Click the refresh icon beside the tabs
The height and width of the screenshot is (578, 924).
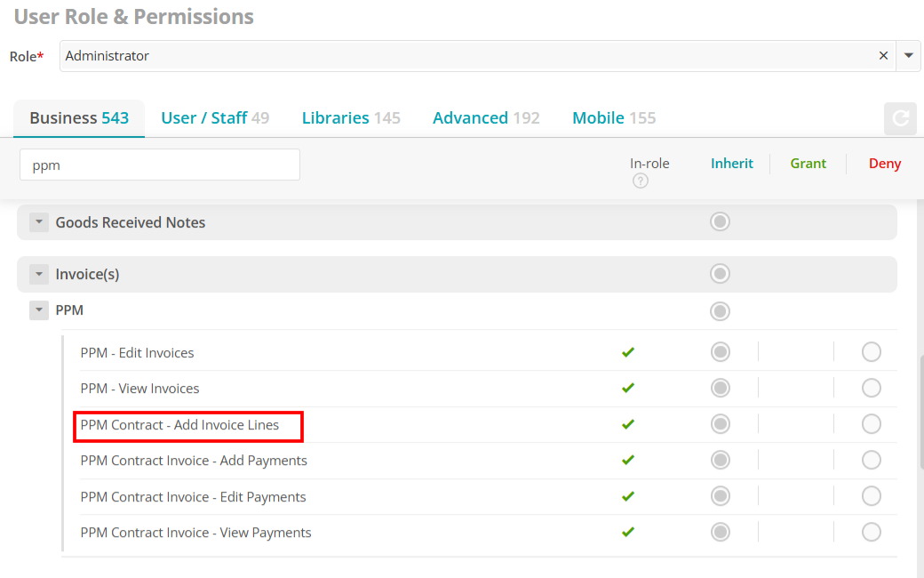900,118
